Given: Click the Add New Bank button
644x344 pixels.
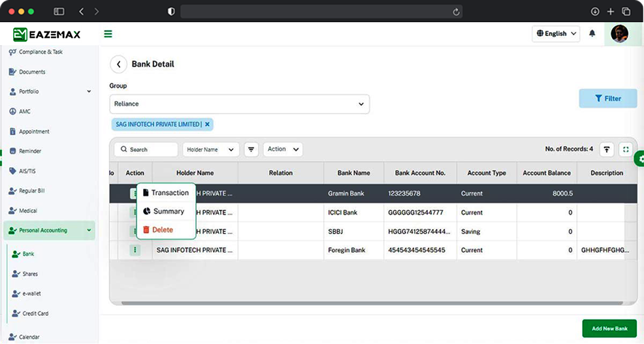Looking at the screenshot, I should pos(609,328).
